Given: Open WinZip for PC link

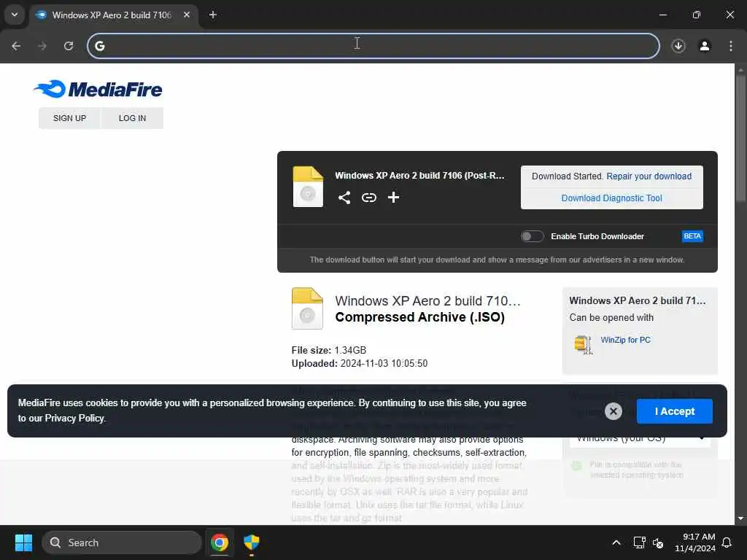Looking at the screenshot, I should click(x=625, y=340).
